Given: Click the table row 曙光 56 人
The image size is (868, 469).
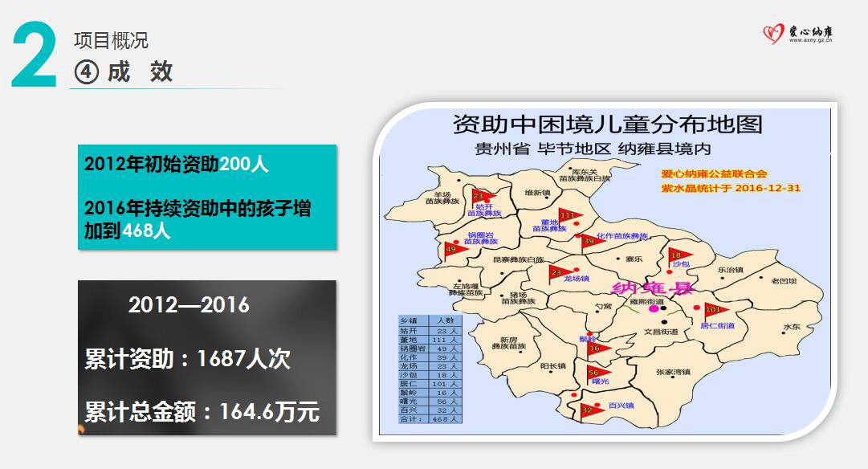Looking at the screenshot, I should pos(430,402).
